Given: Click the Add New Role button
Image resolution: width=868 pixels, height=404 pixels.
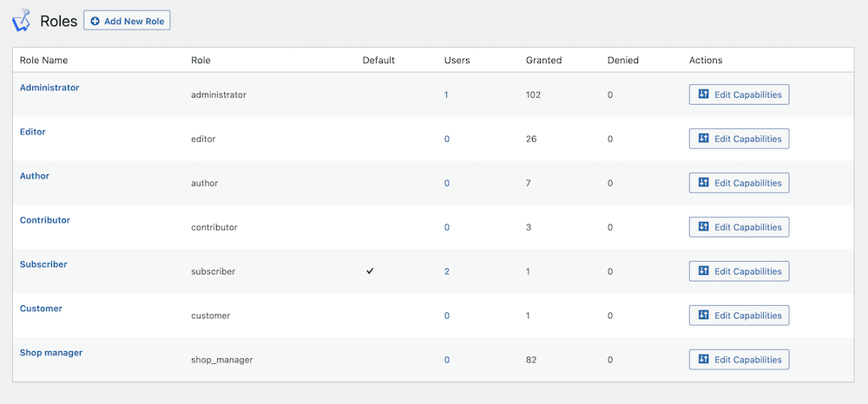Looking at the screenshot, I should pos(127,21).
